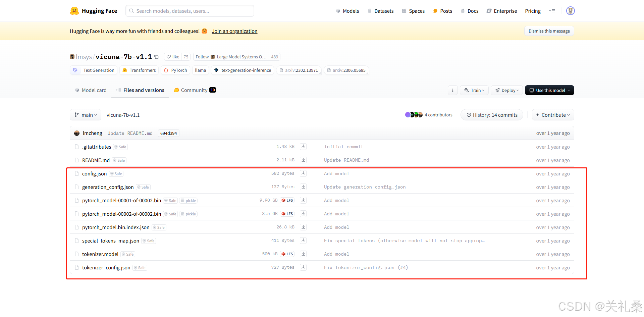Open the Pricing page
This screenshot has width=644, height=317.
(x=533, y=11)
